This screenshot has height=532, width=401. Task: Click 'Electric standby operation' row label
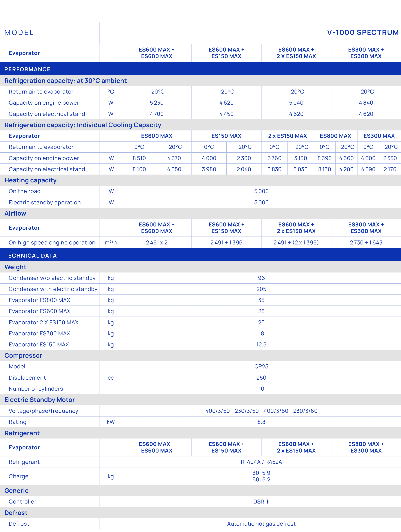[45, 202]
